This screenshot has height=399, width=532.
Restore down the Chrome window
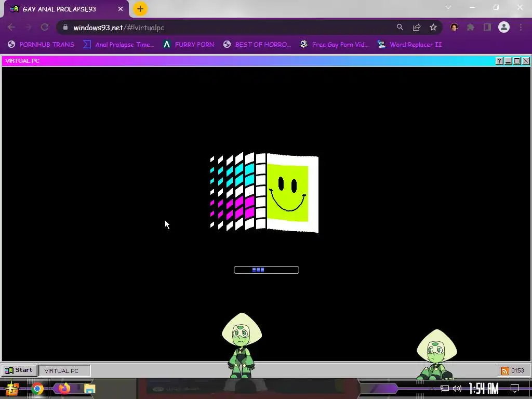[x=496, y=7]
